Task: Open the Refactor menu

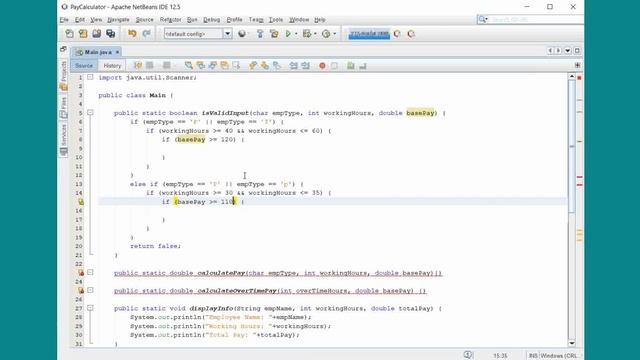Action: point(170,20)
